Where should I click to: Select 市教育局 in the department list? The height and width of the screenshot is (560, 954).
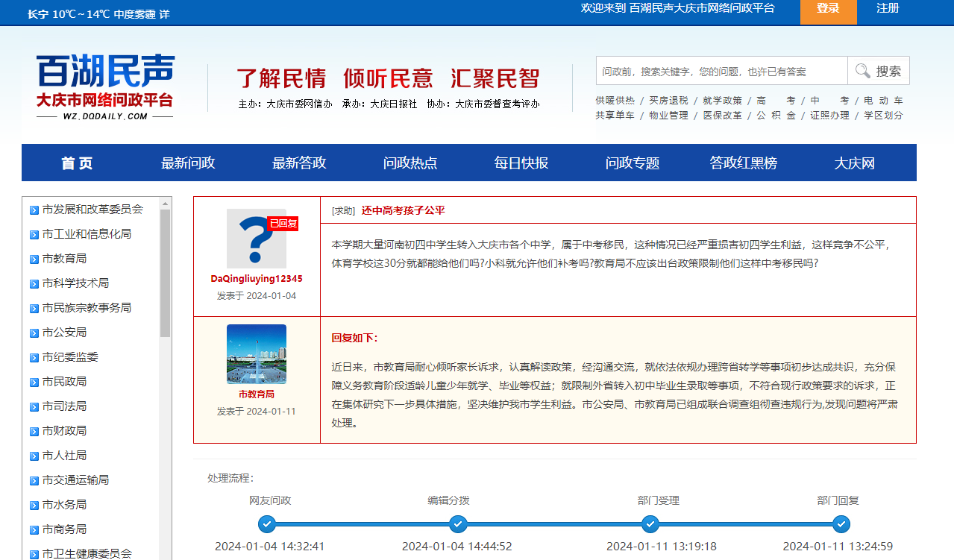[x=64, y=259]
